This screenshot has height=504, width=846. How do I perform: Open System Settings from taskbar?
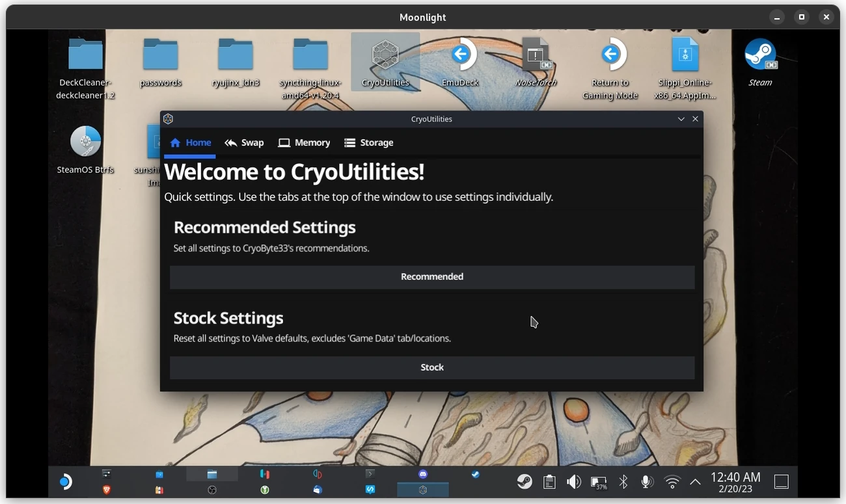(x=107, y=474)
